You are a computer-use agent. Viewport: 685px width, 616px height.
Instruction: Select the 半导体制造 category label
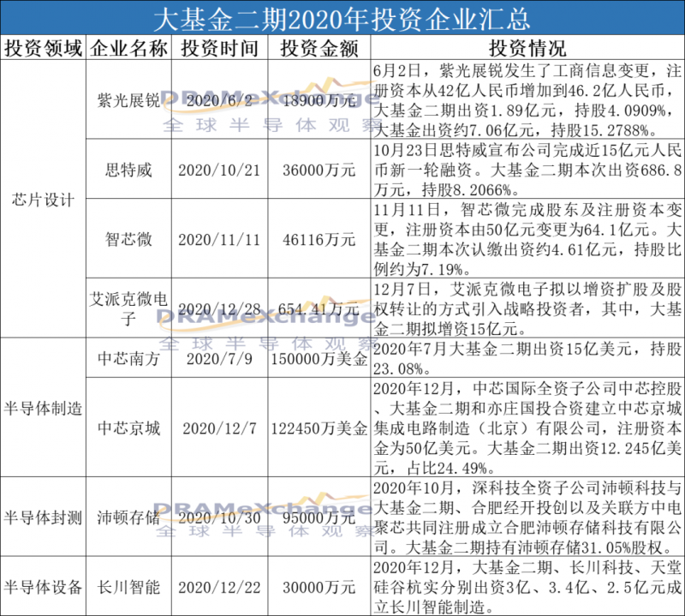43,409
